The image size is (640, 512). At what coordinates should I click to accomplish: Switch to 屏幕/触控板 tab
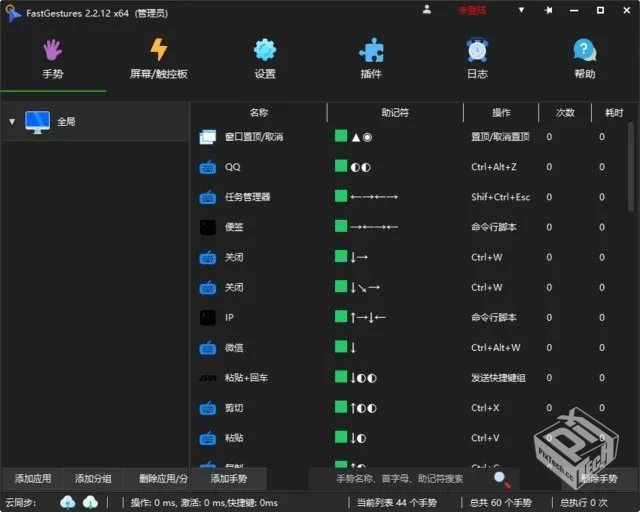click(x=158, y=60)
